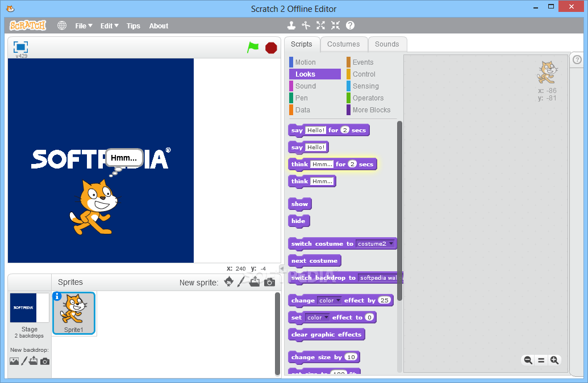
Task: Select Sprite1 thumbnail in sprites list
Action: click(74, 313)
